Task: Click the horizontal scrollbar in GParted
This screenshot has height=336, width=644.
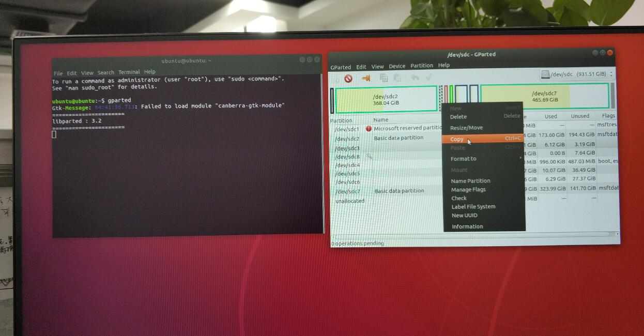Action: [x=474, y=235]
